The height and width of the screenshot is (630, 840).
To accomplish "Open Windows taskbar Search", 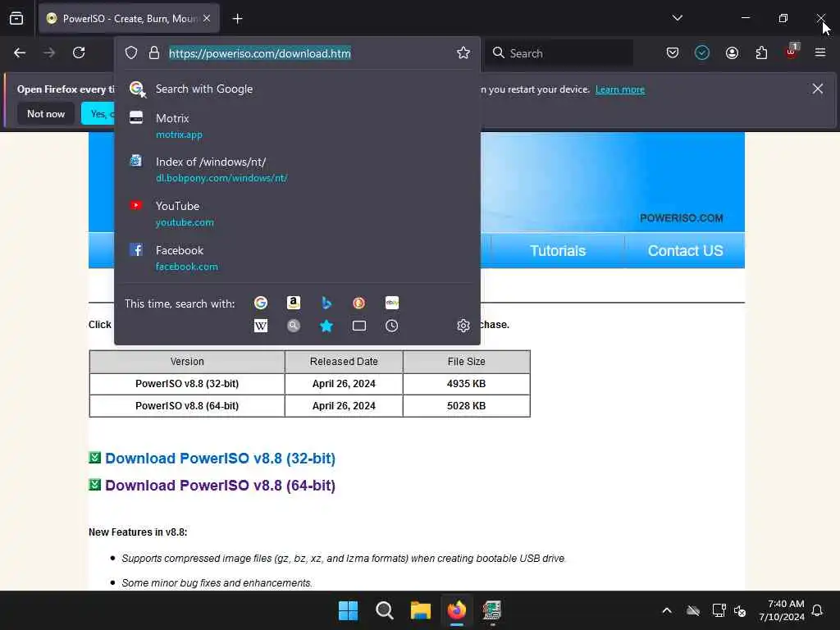I will click(x=384, y=610).
